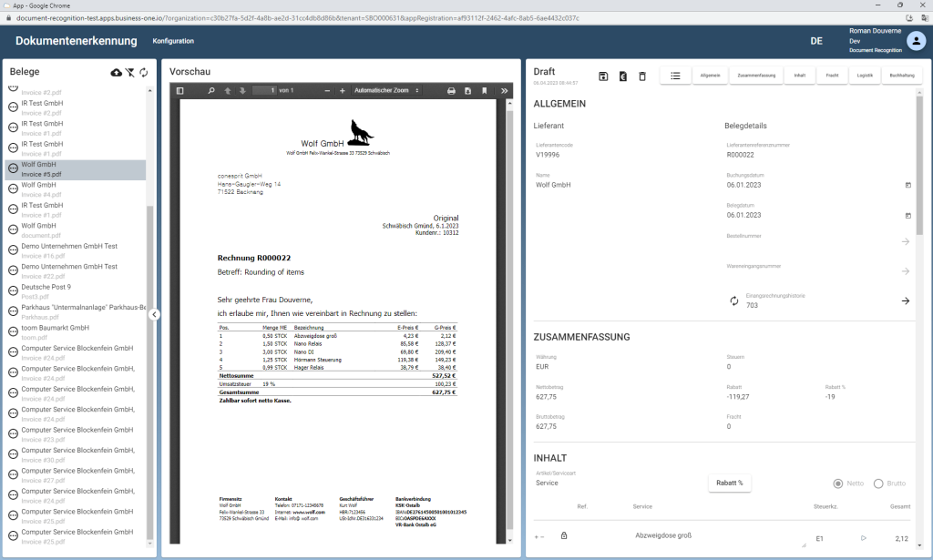The width and height of the screenshot is (933, 560).
Task: Zoom in on the PDF preview
Action: coord(343,91)
